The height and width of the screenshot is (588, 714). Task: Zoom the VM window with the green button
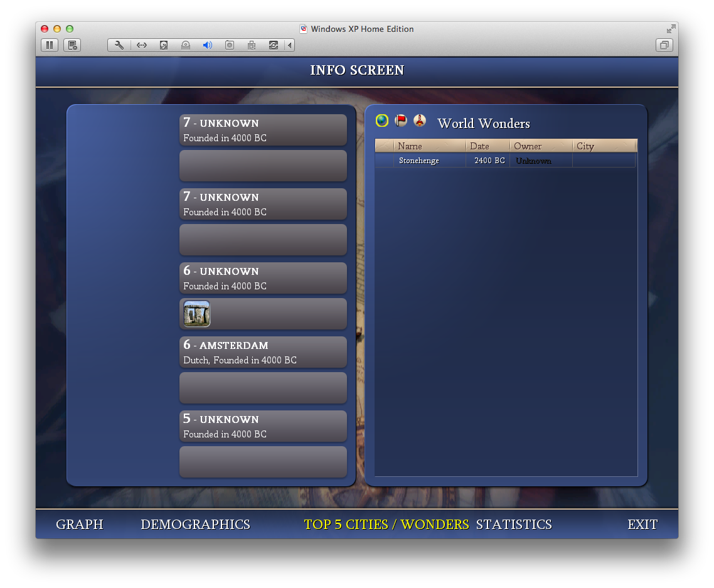(70, 29)
